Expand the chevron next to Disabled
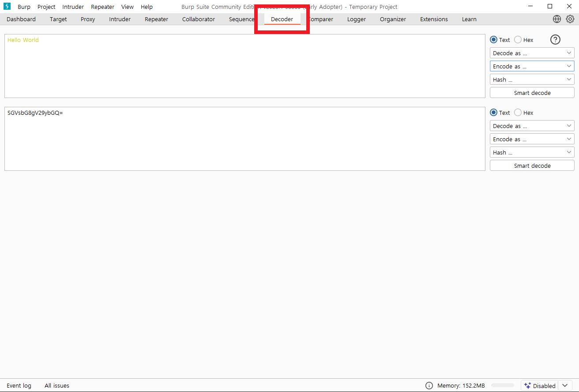Viewport: 579px width, 392px height. [565, 385]
